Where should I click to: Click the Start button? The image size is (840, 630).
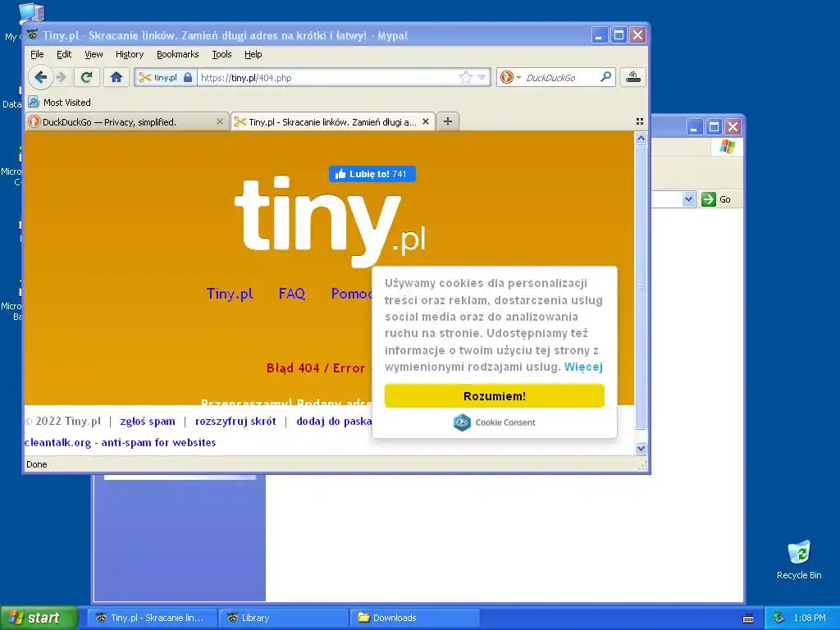pos(39,618)
